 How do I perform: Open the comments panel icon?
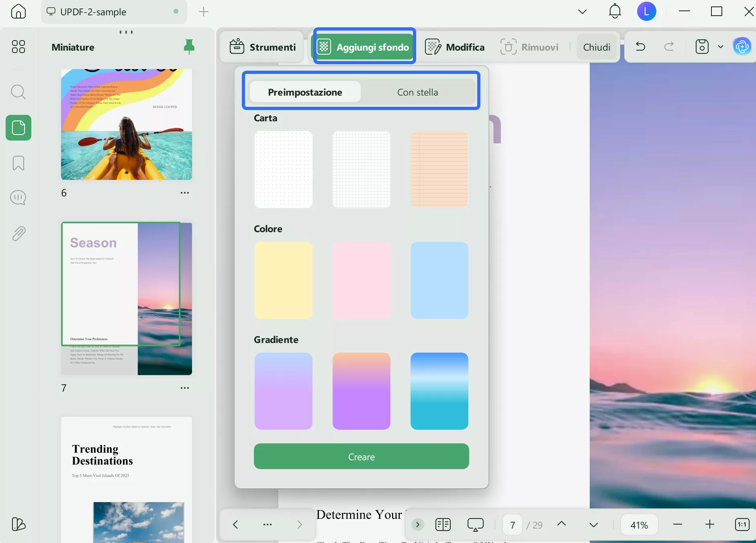[18, 198]
